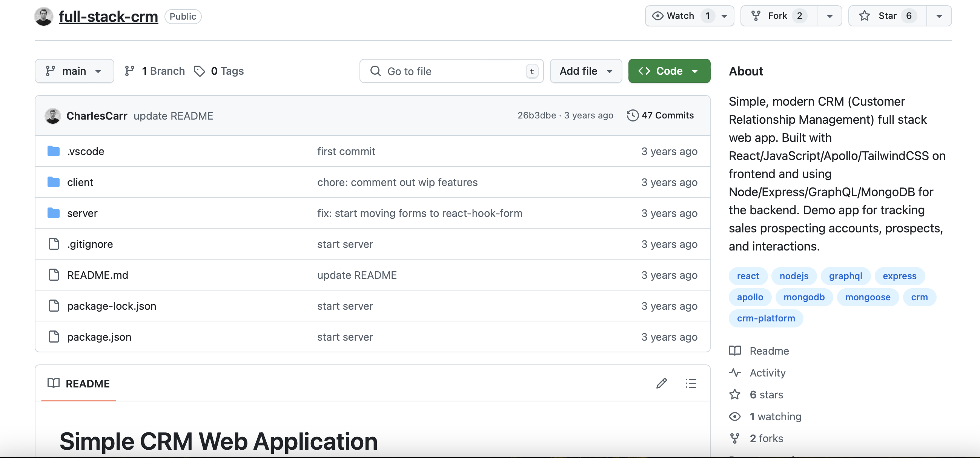Image resolution: width=980 pixels, height=458 pixels.
Task: Click the pencil icon to edit README
Action: click(x=661, y=383)
